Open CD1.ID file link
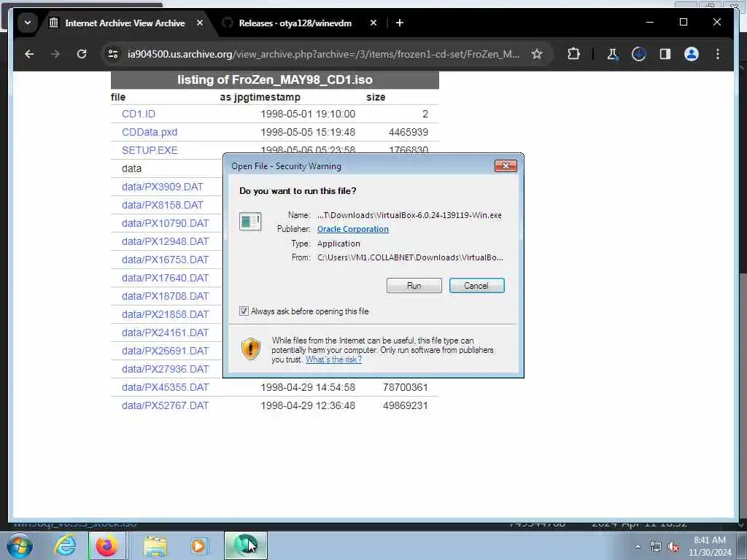 (139, 114)
